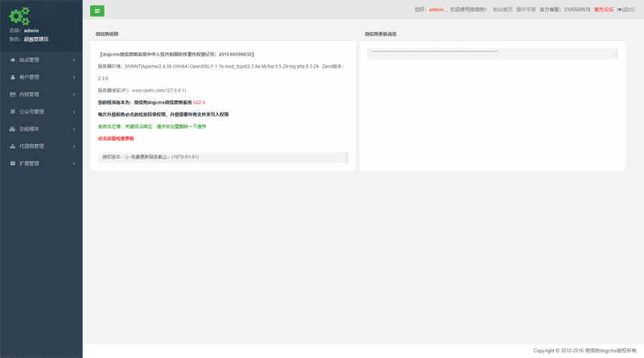Viewport: 644px width, 358px height.
Task: Click the green gears logo
Action: point(19,14)
